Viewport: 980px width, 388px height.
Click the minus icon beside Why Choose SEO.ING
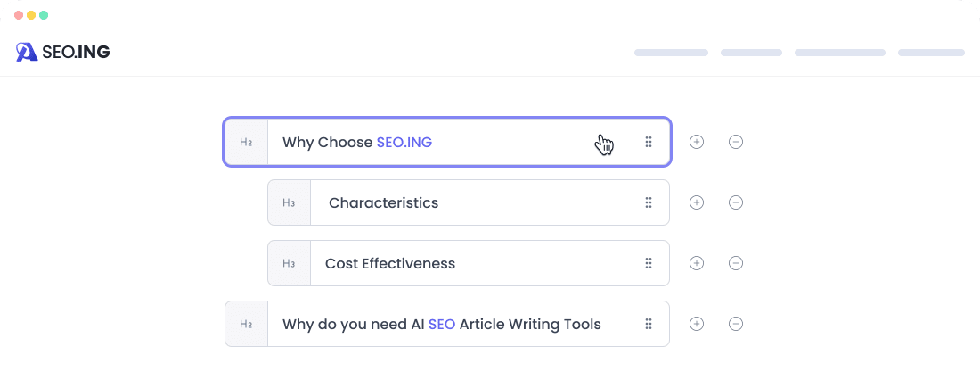[x=736, y=142]
